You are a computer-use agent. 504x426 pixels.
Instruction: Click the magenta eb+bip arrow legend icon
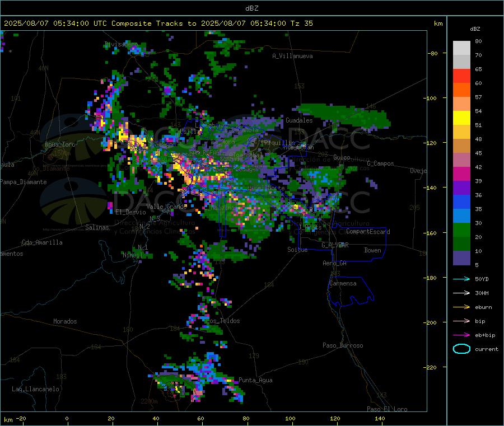461,335
